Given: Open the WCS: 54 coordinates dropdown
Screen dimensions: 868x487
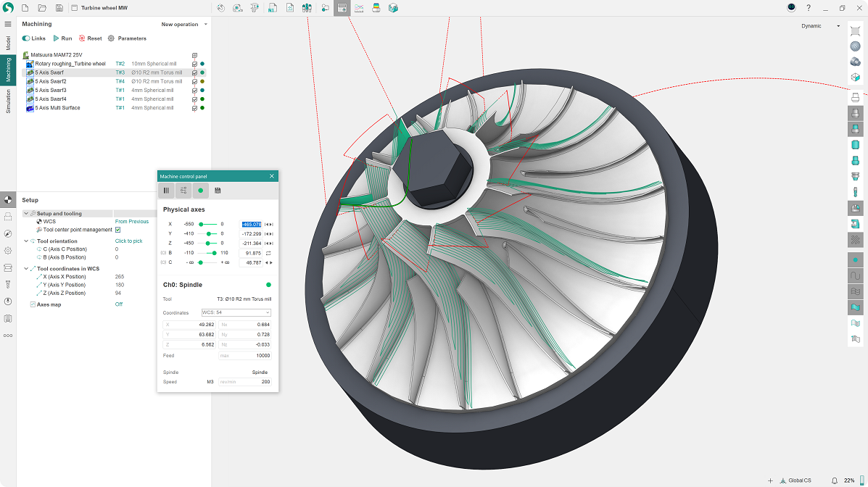Looking at the screenshot, I should (236, 312).
